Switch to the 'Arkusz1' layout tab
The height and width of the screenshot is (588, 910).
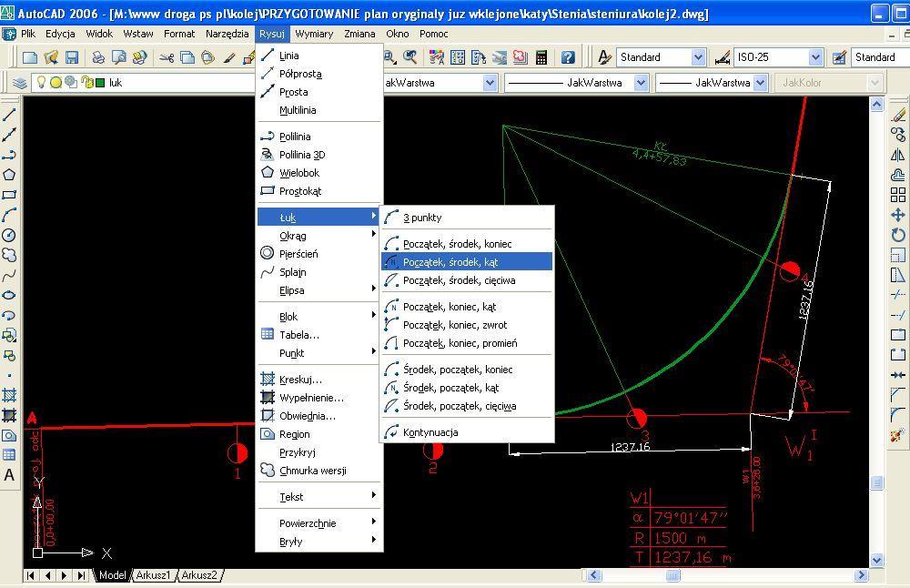(x=153, y=575)
